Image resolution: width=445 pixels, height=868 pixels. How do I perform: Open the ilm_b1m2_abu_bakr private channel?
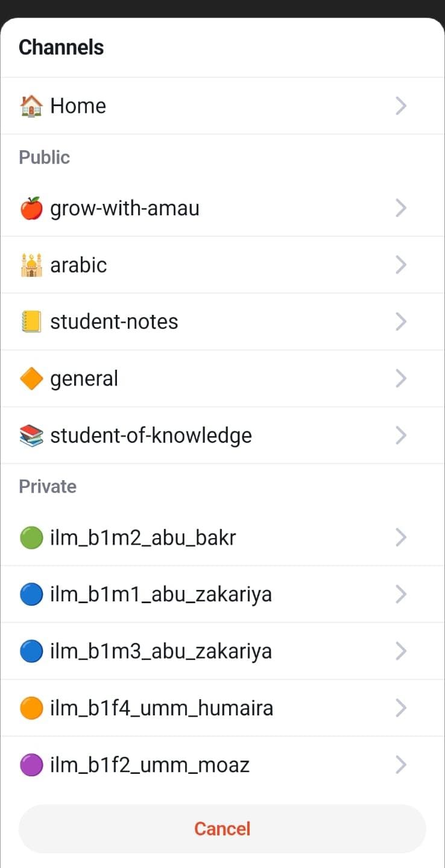pos(143,537)
